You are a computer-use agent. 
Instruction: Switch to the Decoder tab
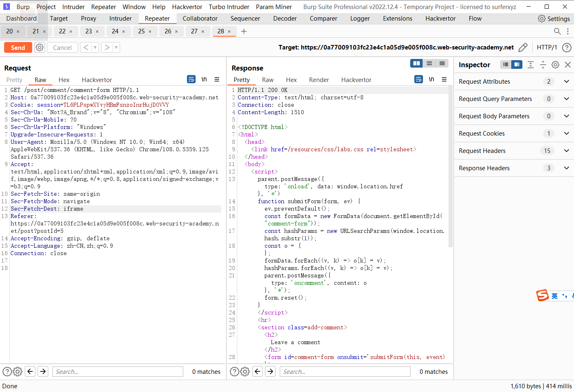point(285,18)
